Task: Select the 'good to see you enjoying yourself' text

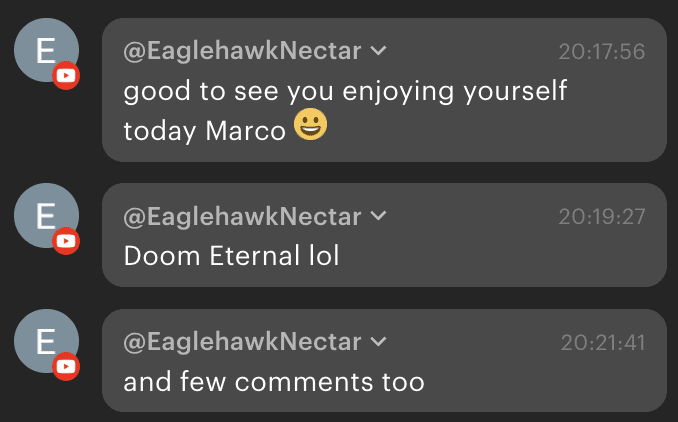Action: click(x=345, y=91)
